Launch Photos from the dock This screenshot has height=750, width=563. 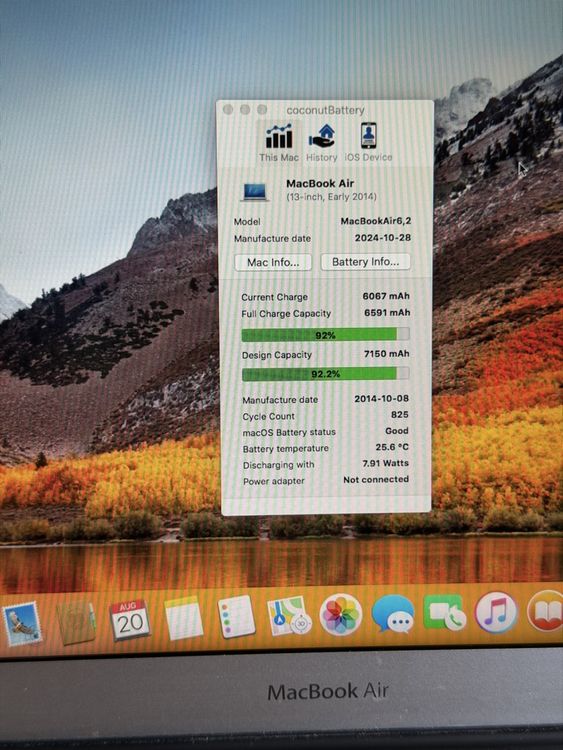coord(341,614)
